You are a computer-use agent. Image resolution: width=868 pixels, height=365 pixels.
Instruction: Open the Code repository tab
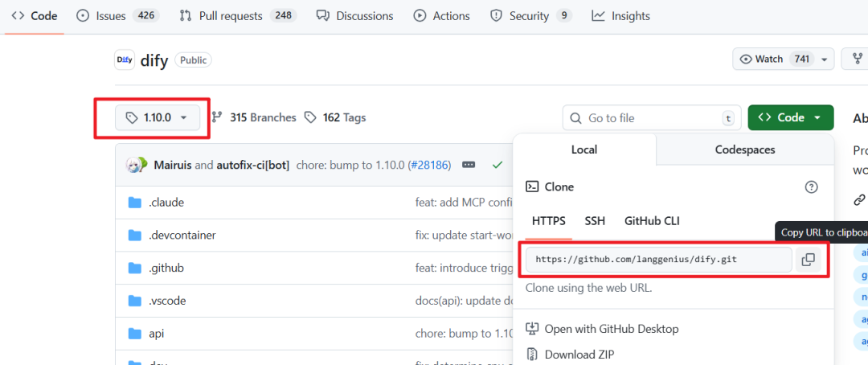(x=35, y=16)
